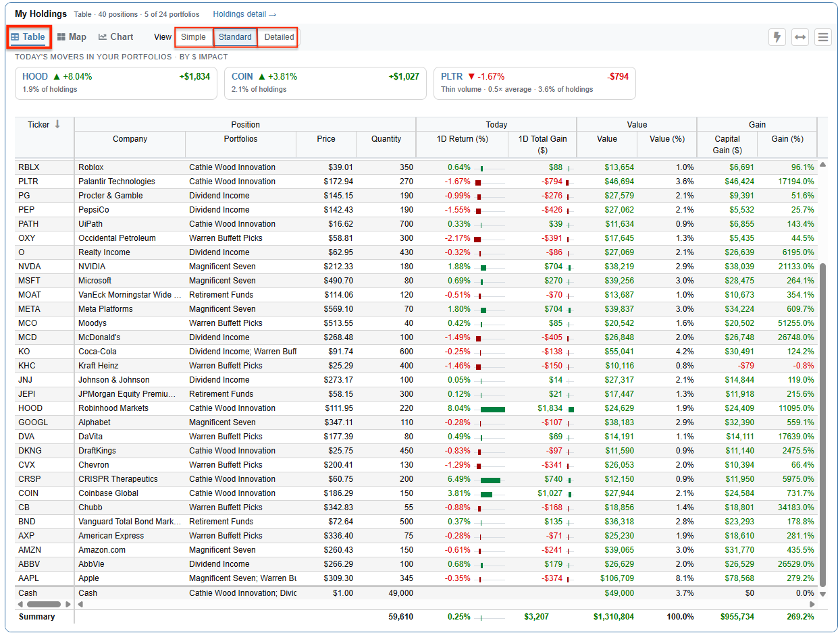
Task: Click OXY 1D return -2.17%
Action: 457,238
